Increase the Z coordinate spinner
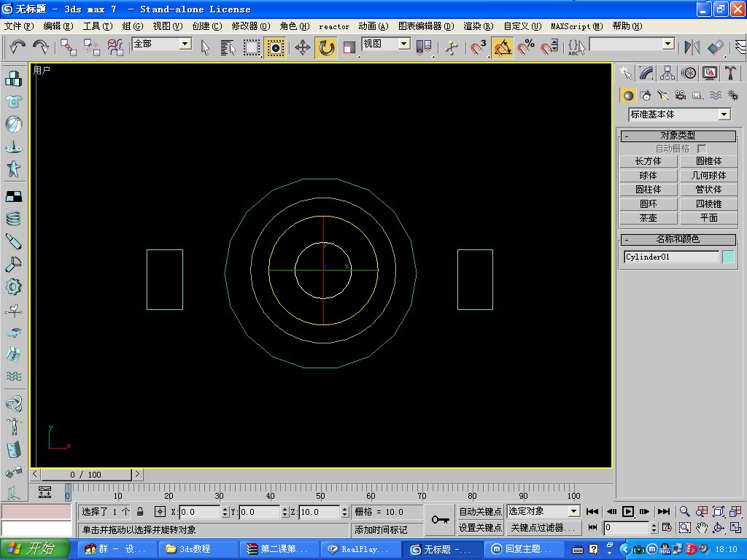Viewport: 747px width, 560px height. click(345, 508)
